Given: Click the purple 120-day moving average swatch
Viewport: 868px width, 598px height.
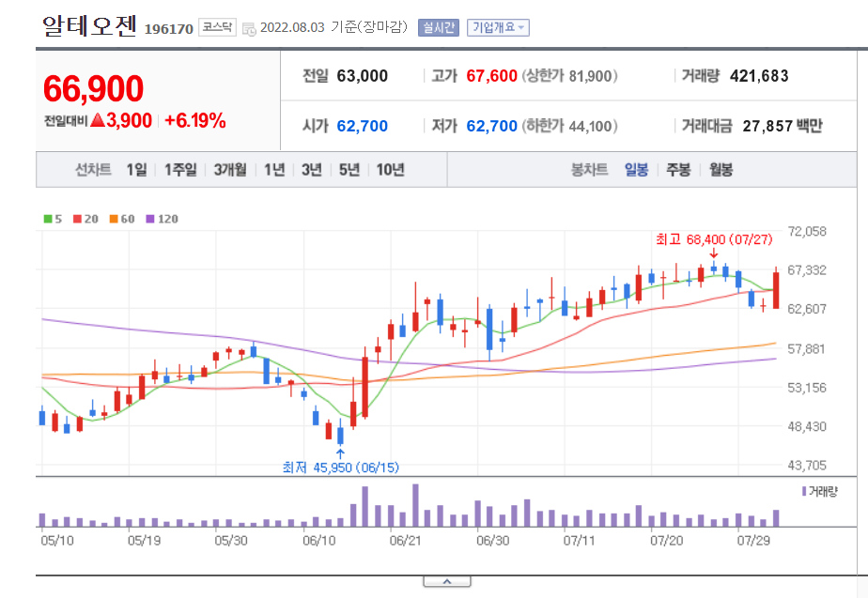Looking at the screenshot, I should click(150, 219).
